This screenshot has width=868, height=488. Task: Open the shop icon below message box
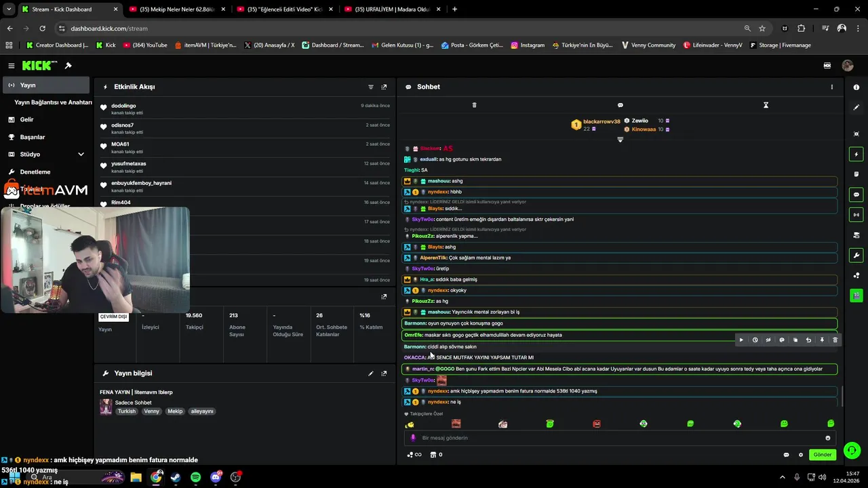tap(434, 455)
